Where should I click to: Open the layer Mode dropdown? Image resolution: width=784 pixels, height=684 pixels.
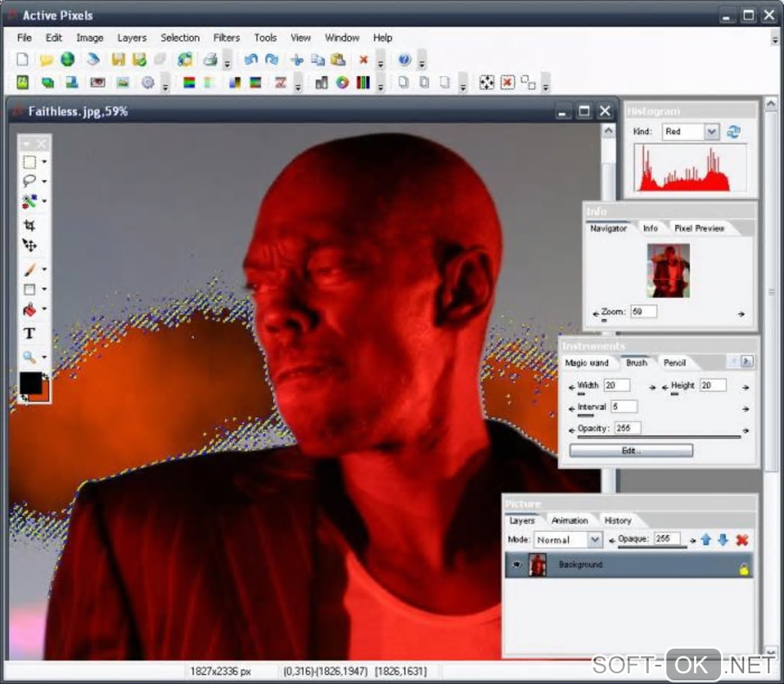[x=594, y=540]
